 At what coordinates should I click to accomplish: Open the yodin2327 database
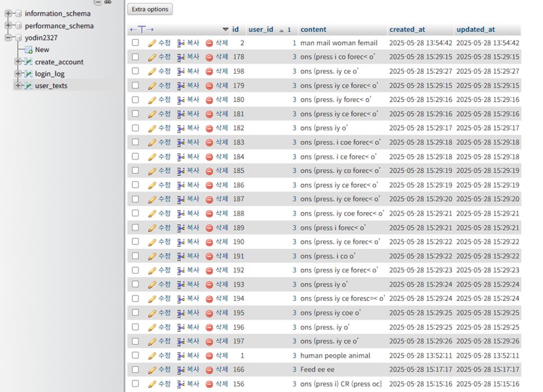[41, 38]
